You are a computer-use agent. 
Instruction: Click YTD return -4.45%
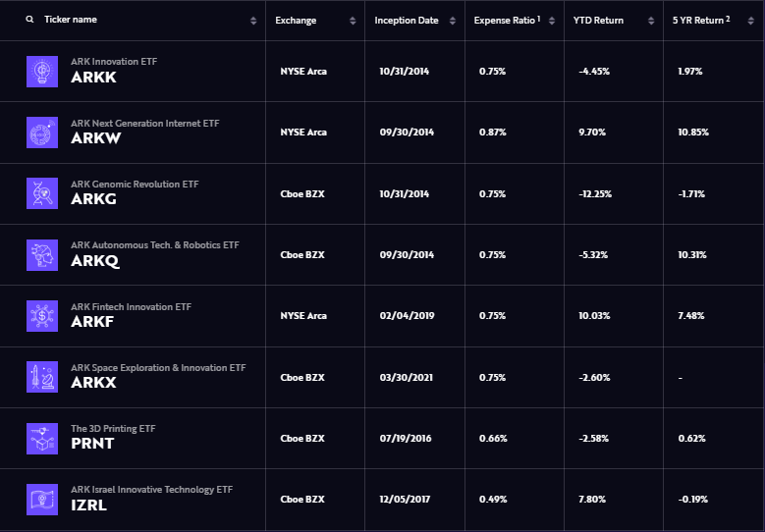(594, 72)
